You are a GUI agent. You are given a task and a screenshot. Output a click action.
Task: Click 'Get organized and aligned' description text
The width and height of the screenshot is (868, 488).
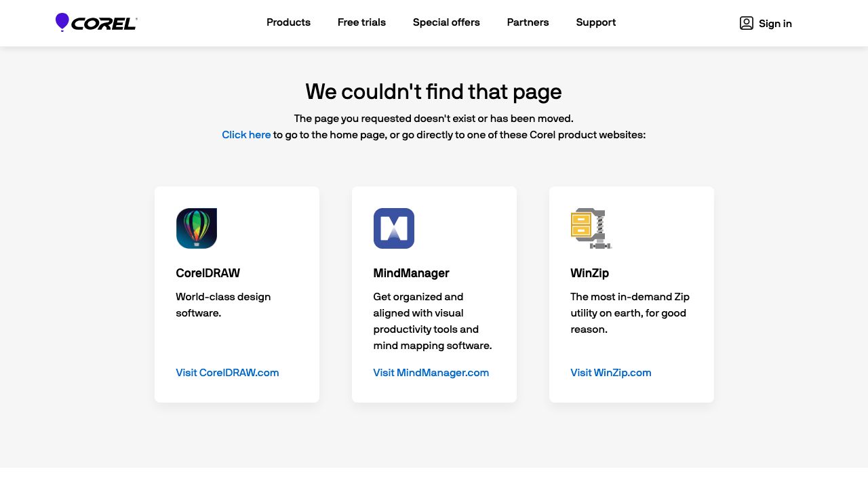pyautogui.click(x=433, y=321)
